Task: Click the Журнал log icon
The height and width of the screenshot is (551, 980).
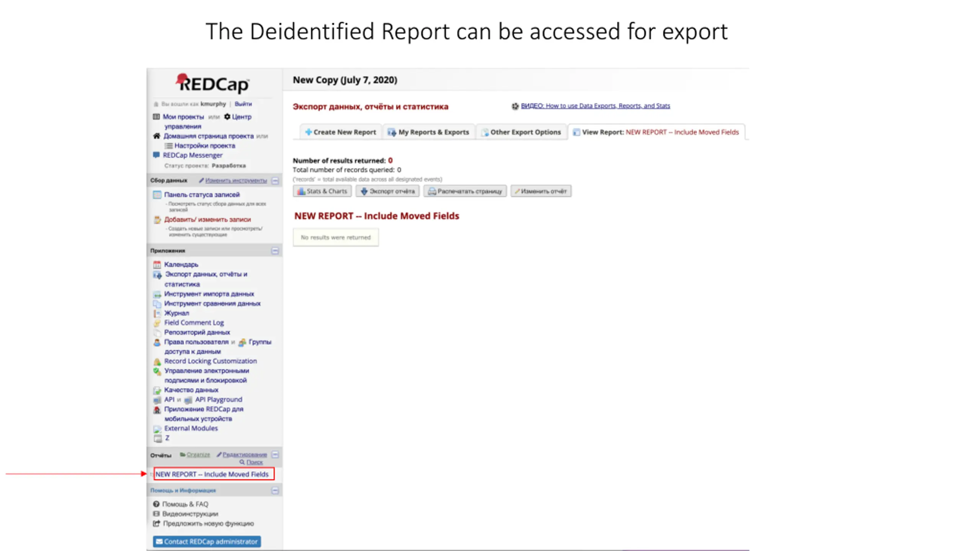Action: click(157, 313)
